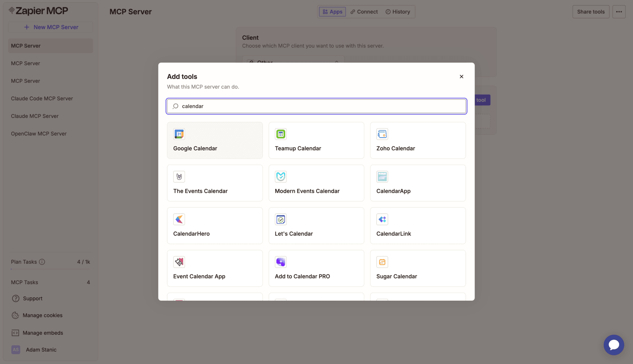Viewport: 633px width, 364px height.
Task: Click the search magnifier icon
Action: coord(176,106)
